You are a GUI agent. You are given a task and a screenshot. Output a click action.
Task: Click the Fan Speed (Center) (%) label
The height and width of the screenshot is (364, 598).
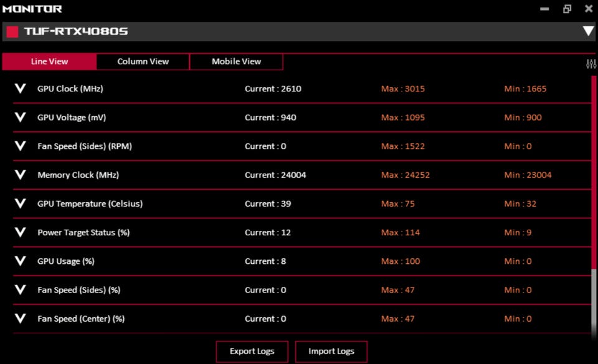pyautogui.click(x=81, y=319)
